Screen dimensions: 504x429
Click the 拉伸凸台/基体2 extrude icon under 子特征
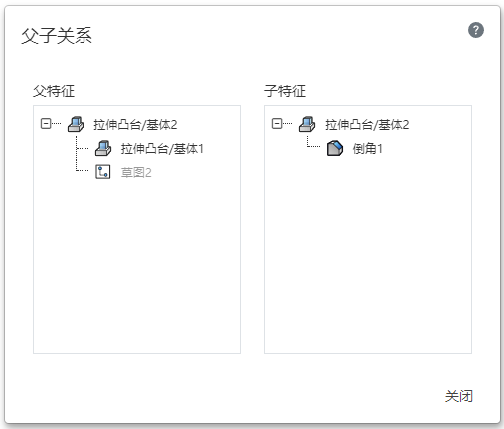pos(307,124)
